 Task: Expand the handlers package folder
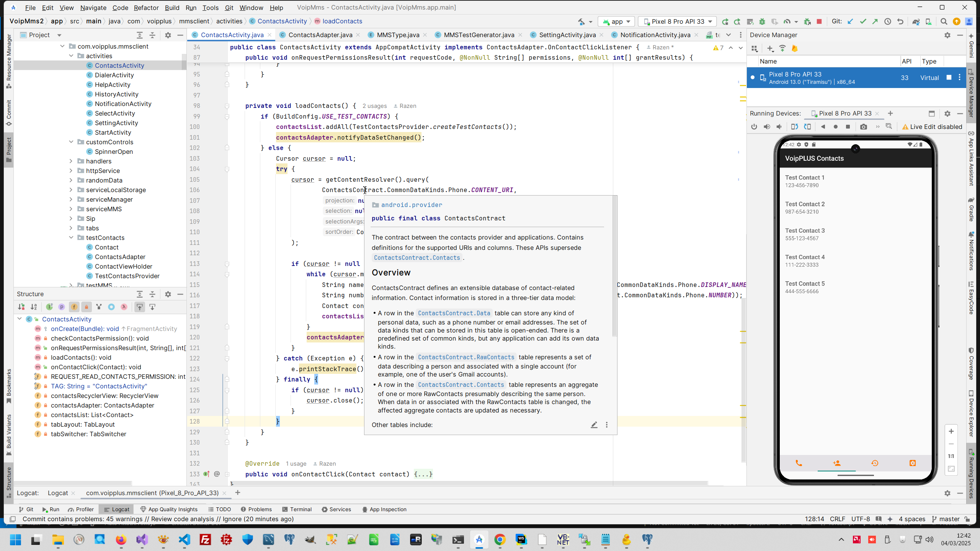point(71,161)
